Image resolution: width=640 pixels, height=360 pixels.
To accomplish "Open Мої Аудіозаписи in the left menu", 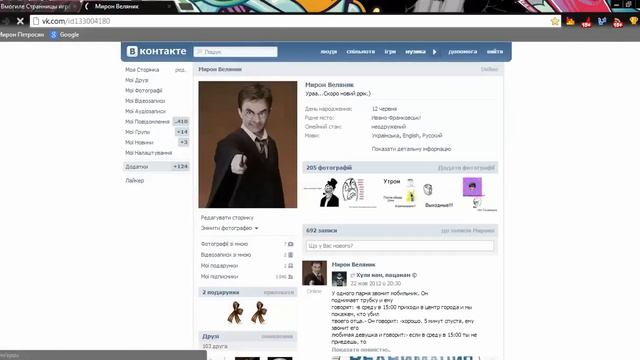I will (145, 111).
